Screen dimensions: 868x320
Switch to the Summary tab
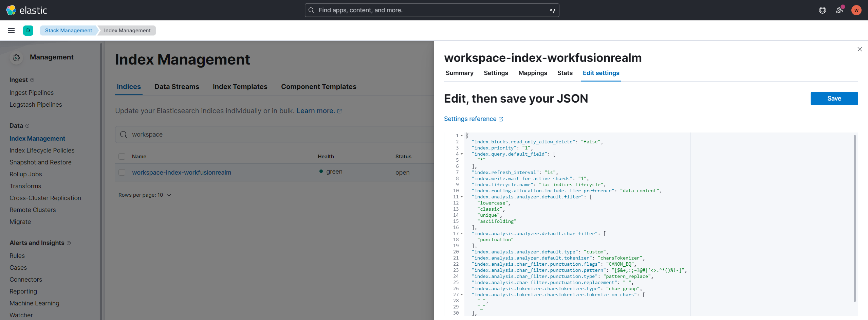click(459, 73)
